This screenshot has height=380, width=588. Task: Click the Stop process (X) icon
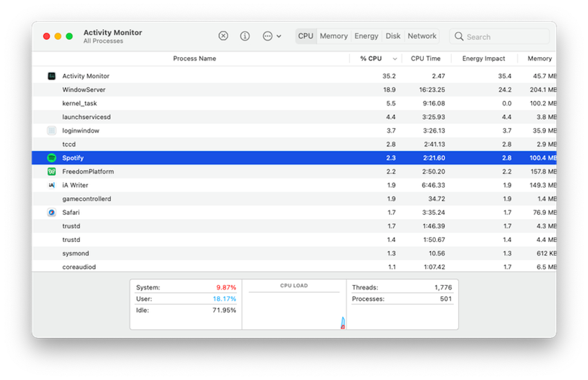pos(223,36)
